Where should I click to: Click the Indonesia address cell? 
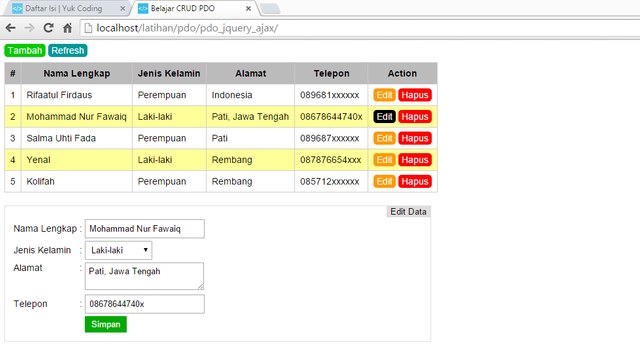250,95
